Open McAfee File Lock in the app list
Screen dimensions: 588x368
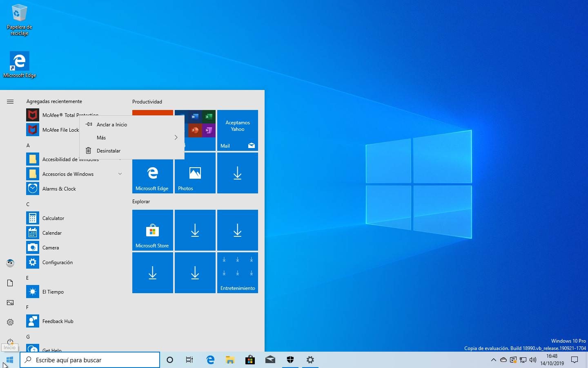click(x=52, y=130)
